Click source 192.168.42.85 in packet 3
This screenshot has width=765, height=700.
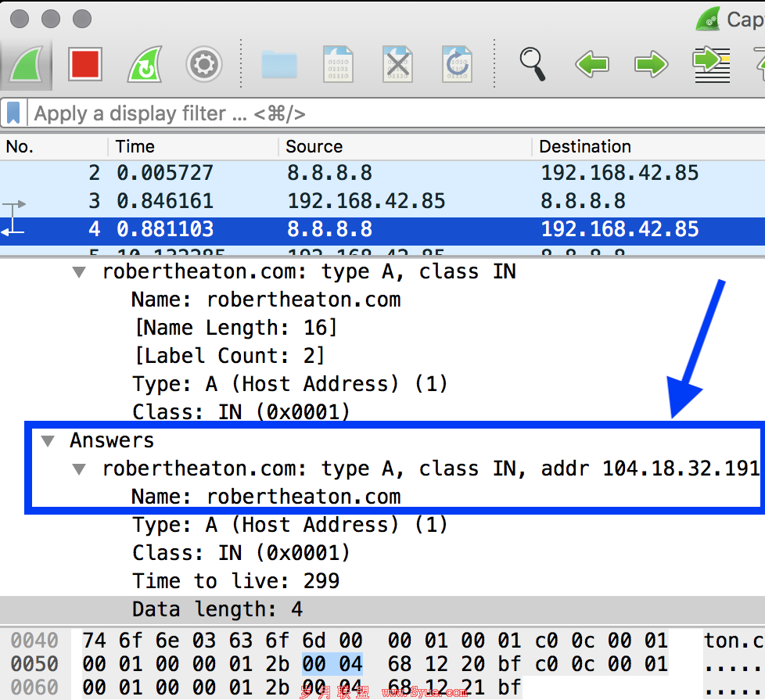tap(366, 201)
